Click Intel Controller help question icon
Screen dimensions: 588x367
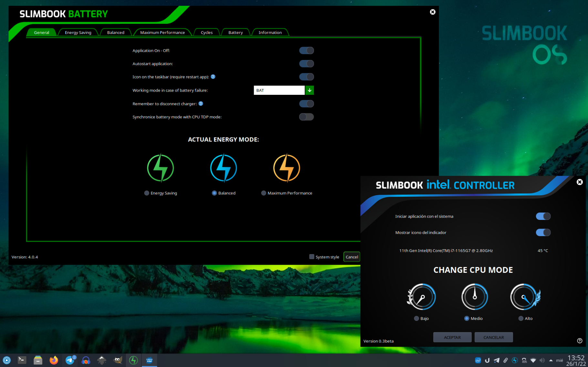(580, 341)
